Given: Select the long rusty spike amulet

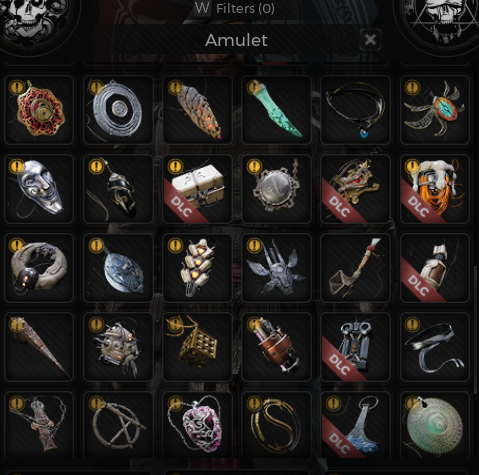Looking at the screenshot, I should pyautogui.click(x=39, y=347).
